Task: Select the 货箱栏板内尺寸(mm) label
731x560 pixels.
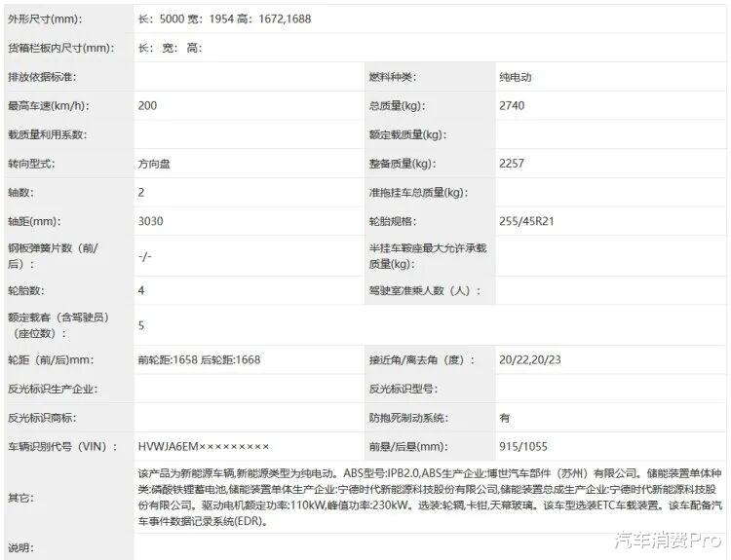Action: (x=61, y=48)
